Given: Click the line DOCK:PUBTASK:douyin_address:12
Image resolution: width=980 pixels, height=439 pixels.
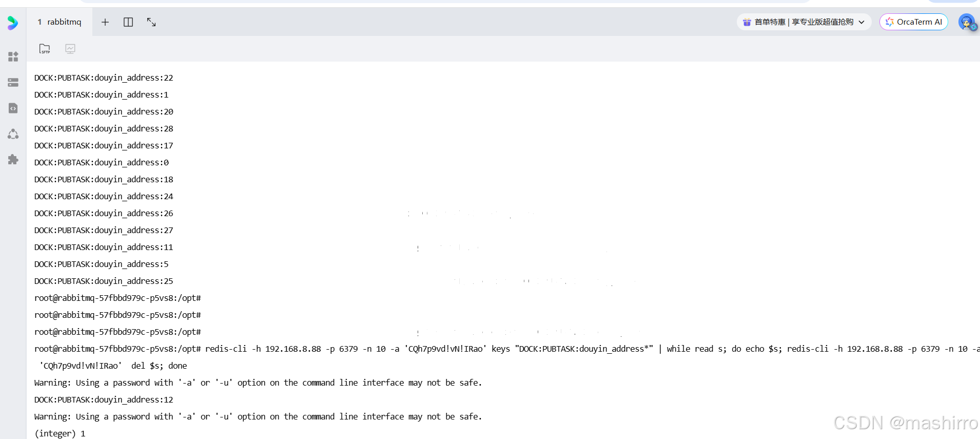Looking at the screenshot, I should point(104,399).
